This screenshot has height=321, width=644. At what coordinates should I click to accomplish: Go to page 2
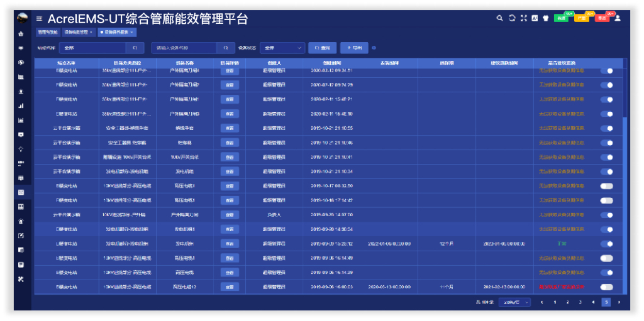coord(568,302)
